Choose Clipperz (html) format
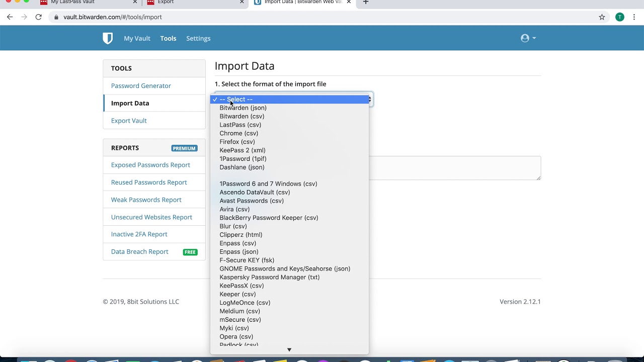 pos(289,235)
